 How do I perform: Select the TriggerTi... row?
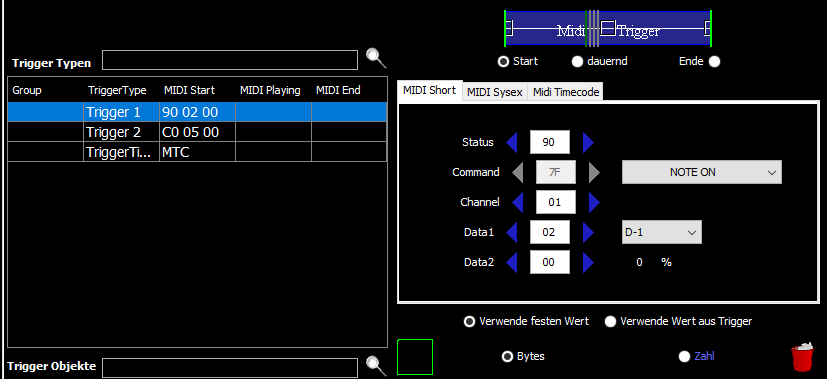pos(197,152)
